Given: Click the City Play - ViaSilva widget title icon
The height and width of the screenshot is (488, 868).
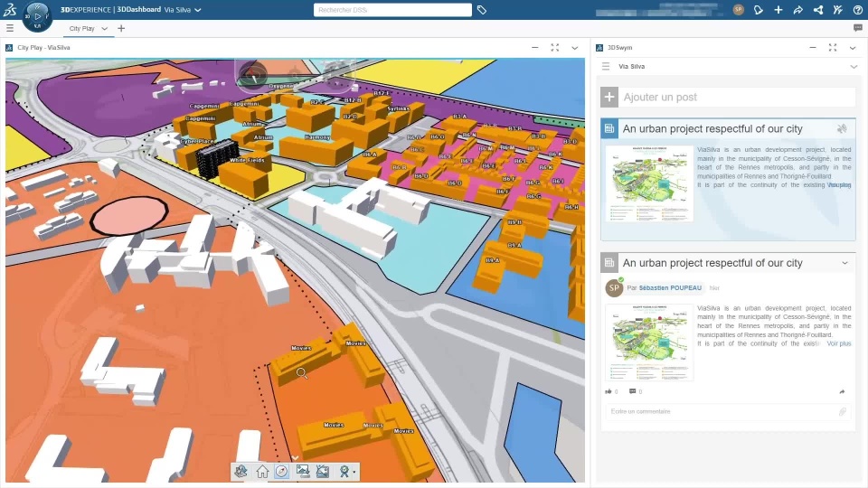Looking at the screenshot, I should click(9, 48).
